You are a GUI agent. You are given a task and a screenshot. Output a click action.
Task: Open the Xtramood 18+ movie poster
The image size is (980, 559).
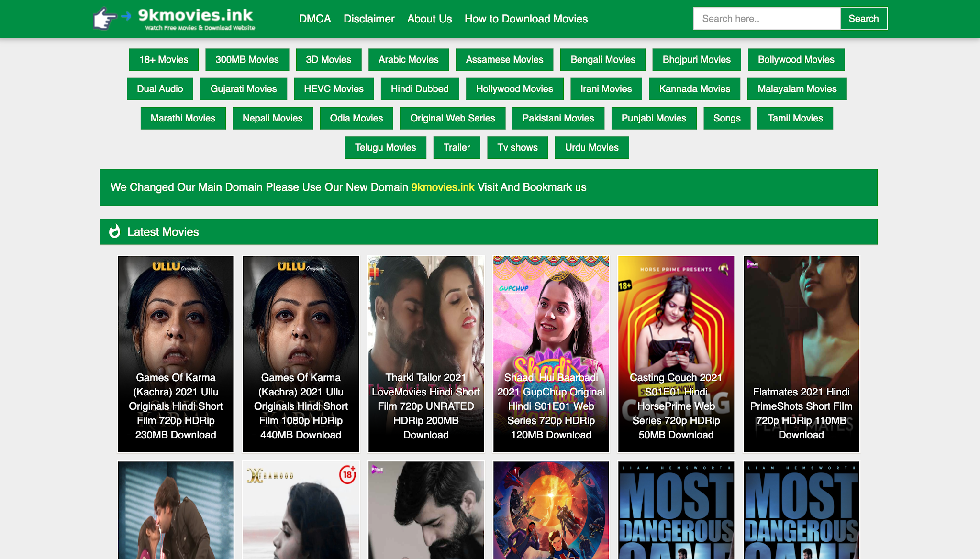pyautogui.click(x=301, y=510)
